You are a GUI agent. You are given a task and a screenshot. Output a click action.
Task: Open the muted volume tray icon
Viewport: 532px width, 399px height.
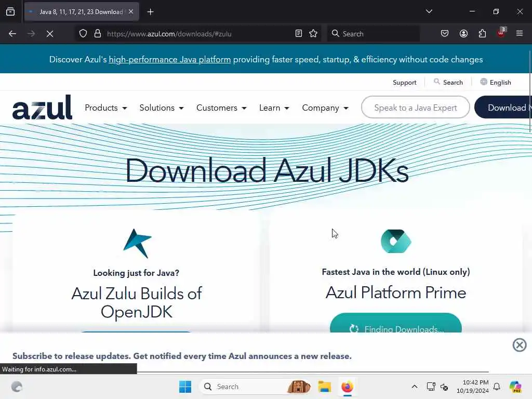(x=444, y=387)
